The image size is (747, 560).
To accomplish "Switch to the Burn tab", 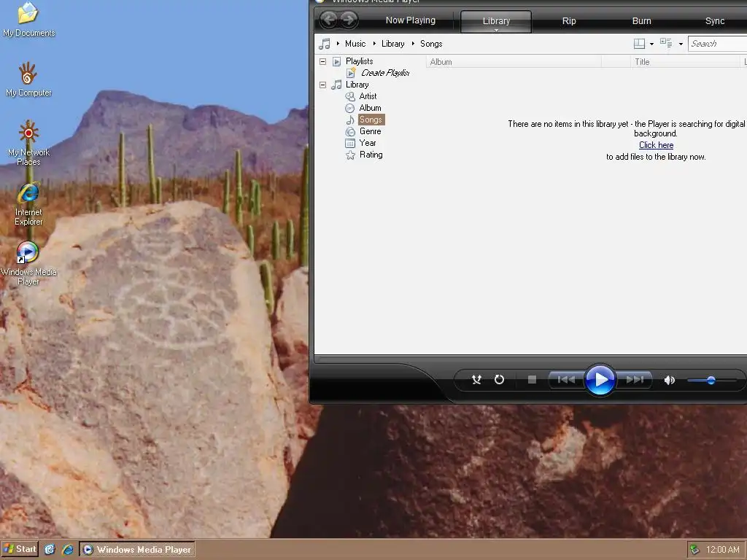I will (642, 21).
